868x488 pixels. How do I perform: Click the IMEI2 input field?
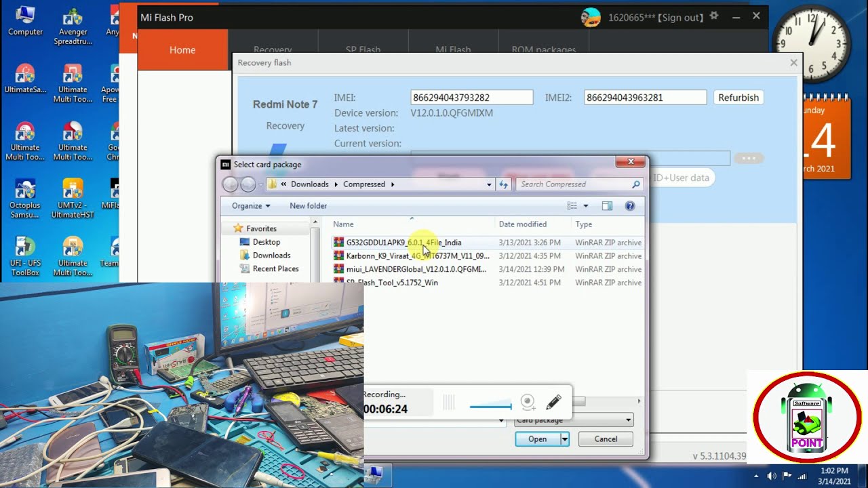click(646, 98)
